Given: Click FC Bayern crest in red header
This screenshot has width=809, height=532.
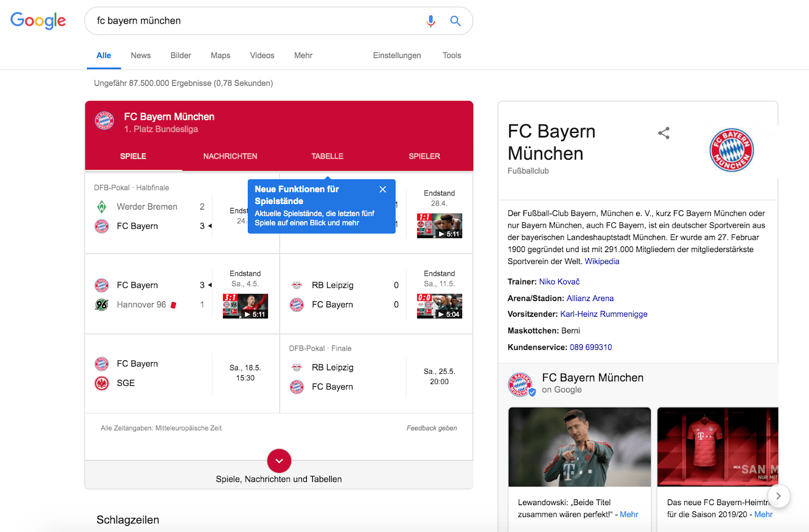Looking at the screenshot, I should (x=104, y=121).
